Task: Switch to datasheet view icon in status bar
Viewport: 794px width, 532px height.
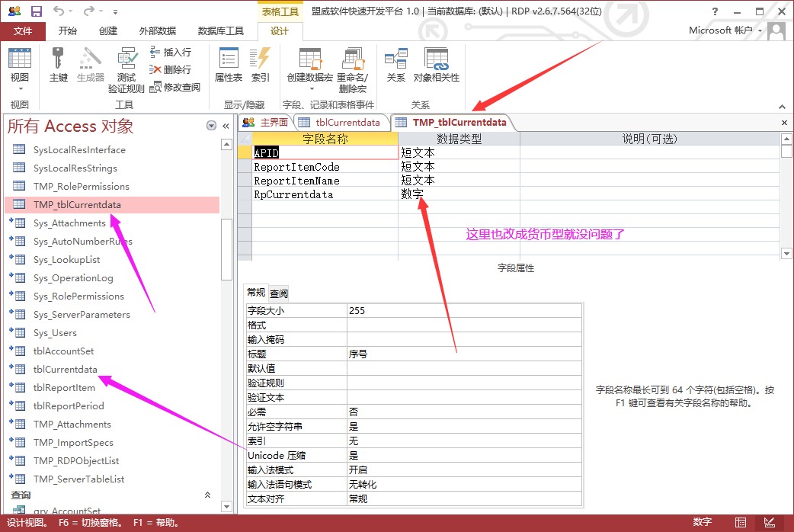Action: click(741, 522)
